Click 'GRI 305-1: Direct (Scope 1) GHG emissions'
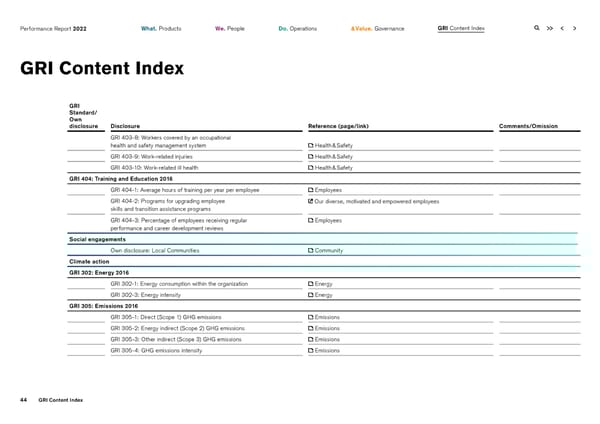 [x=166, y=317]
